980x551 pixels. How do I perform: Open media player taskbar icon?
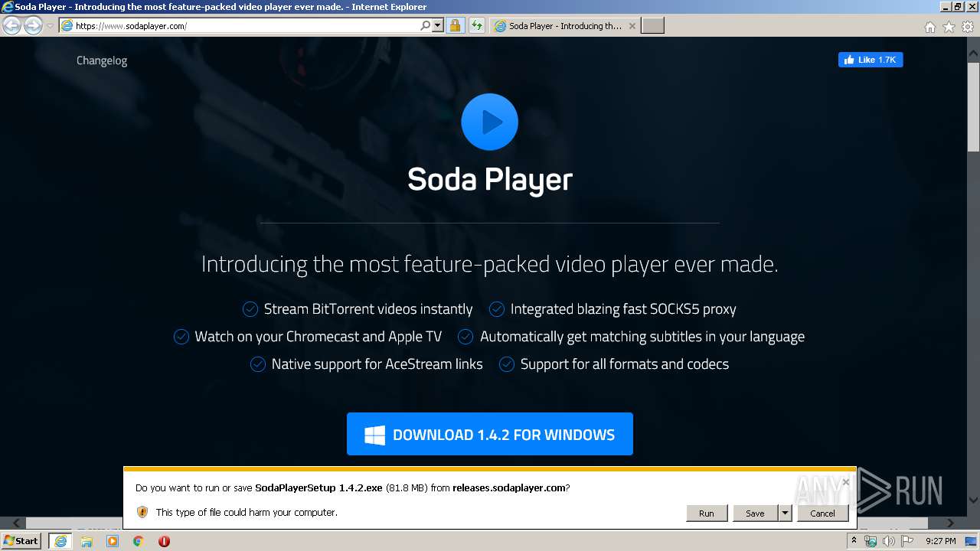[x=113, y=541]
